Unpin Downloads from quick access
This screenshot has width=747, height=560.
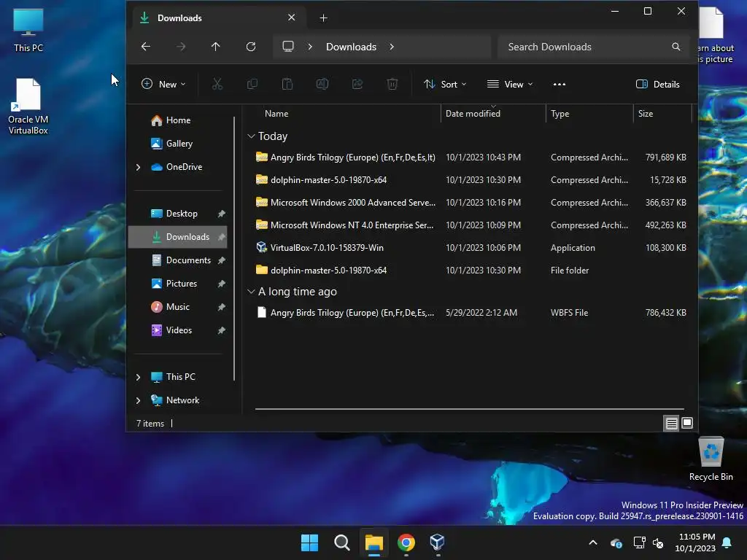[222, 237]
